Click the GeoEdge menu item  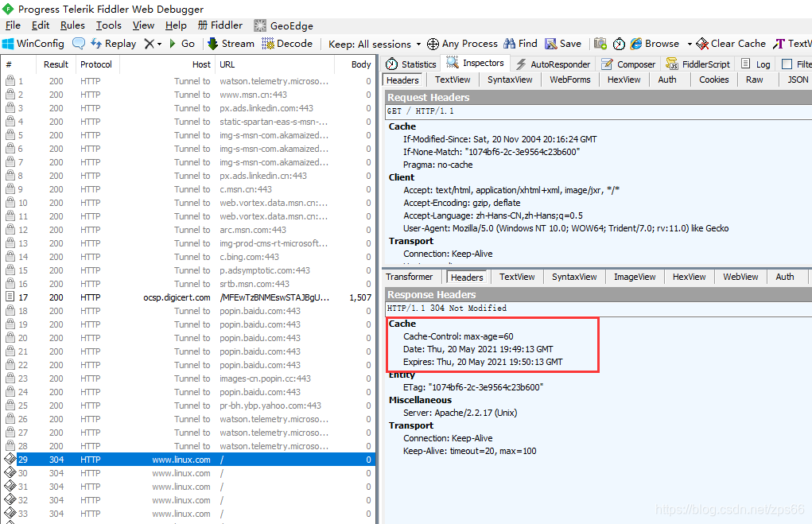pyautogui.click(x=284, y=25)
